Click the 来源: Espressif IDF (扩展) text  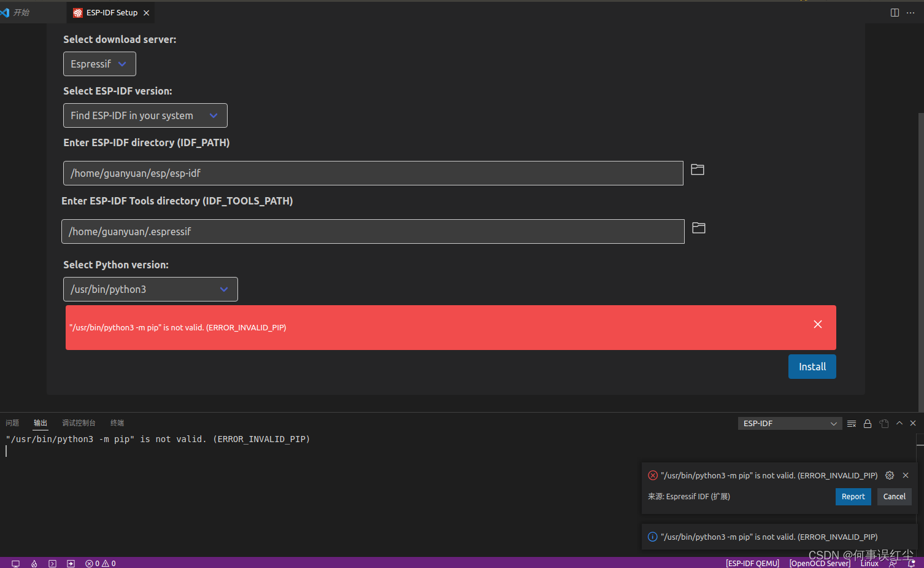point(689,497)
